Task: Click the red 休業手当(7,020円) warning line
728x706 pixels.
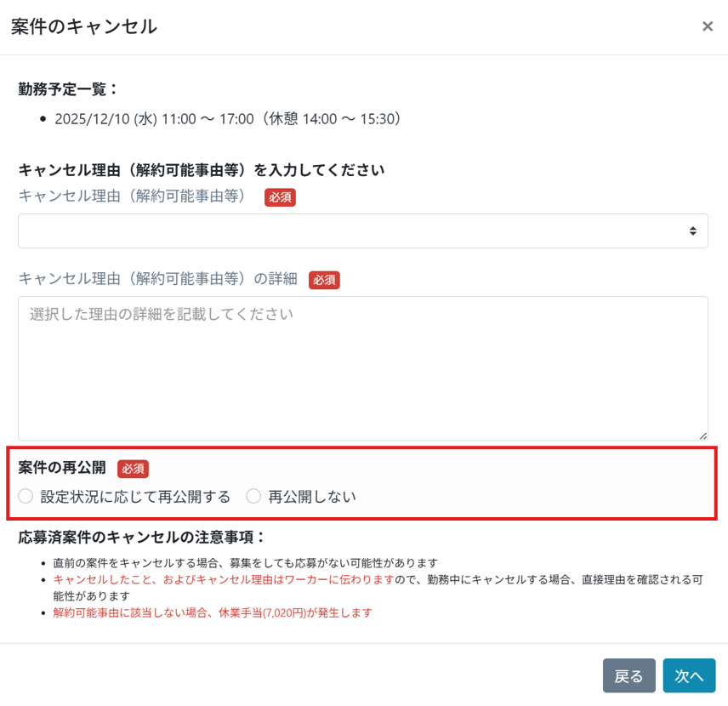Action: pyautogui.click(x=213, y=612)
